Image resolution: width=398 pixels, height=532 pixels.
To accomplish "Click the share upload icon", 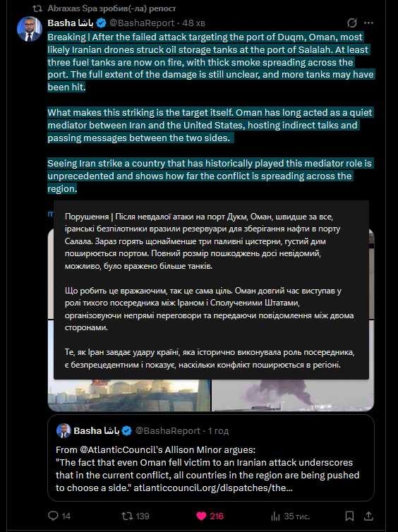I will pyautogui.click(x=368, y=516).
